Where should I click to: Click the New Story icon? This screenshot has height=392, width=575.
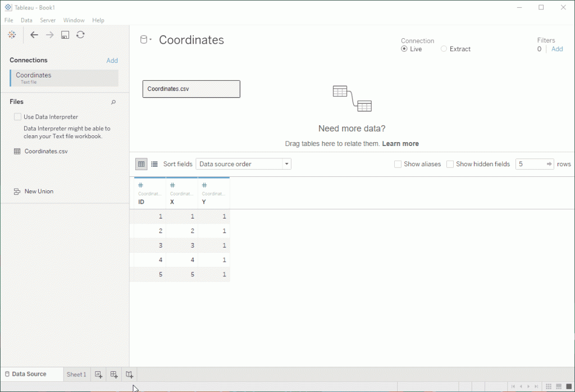tap(129, 375)
